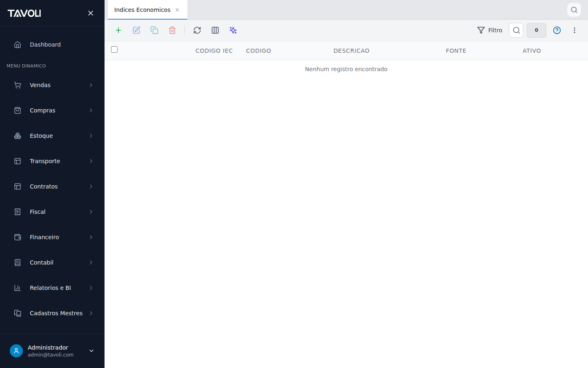Image resolution: width=588 pixels, height=368 pixels.
Task: Click the Vendas shopping cart icon
Action: [18, 85]
